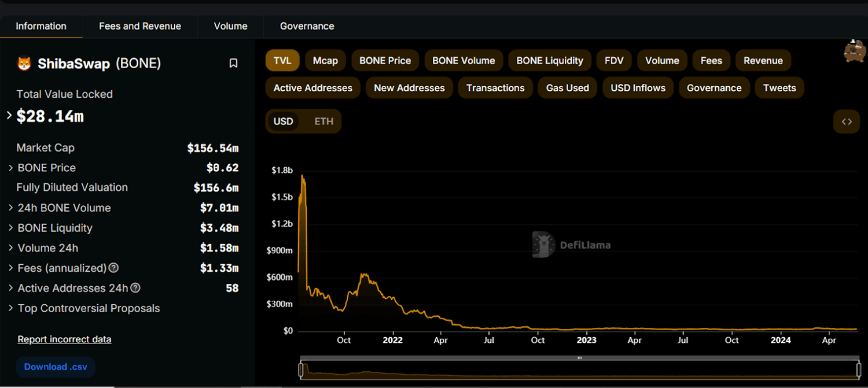This screenshot has height=388, width=868.
Task: Toggle the Governance chart metric
Action: [714, 88]
